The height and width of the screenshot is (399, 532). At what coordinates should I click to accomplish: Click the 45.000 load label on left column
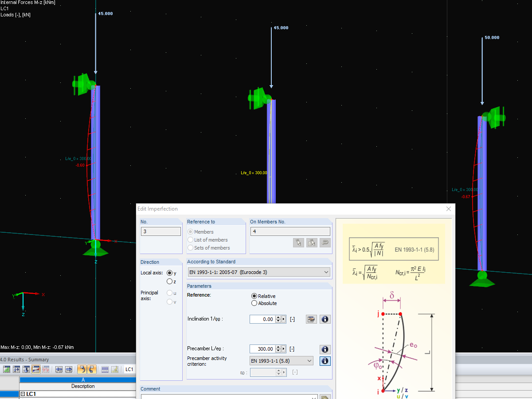click(x=106, y=14)
